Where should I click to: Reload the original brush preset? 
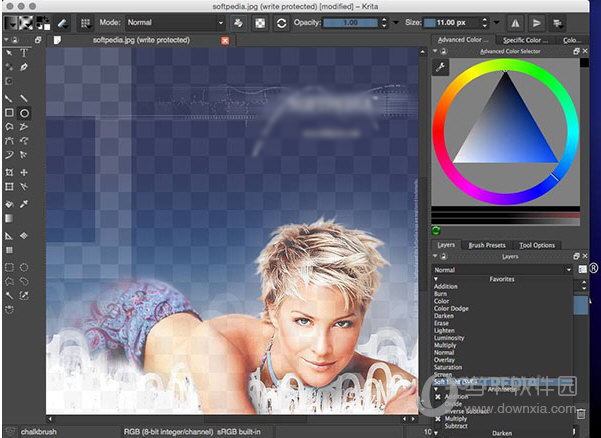click(281, 23)
